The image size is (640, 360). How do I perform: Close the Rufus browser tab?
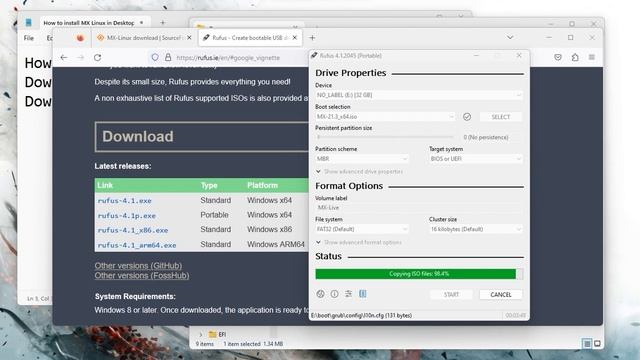coord(295,38)
